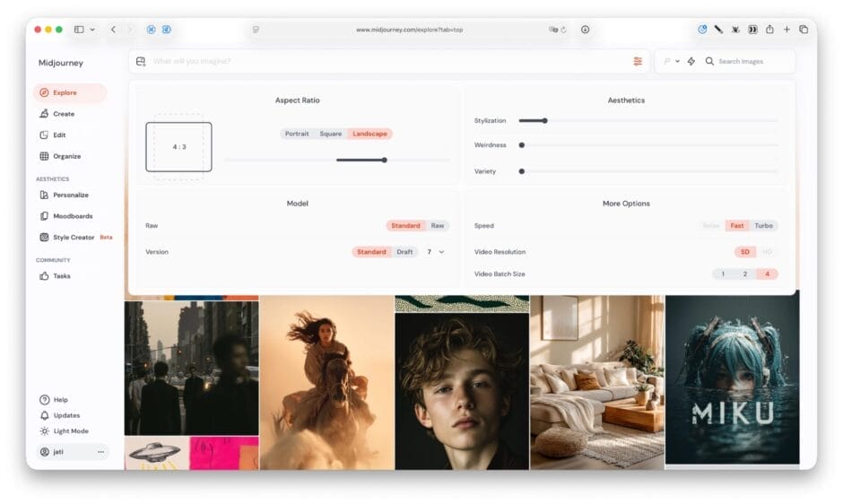Click the add image icon in prompt bar
Image resolution: width=843 pixels, height=504 pixels.
coord(141,61)
